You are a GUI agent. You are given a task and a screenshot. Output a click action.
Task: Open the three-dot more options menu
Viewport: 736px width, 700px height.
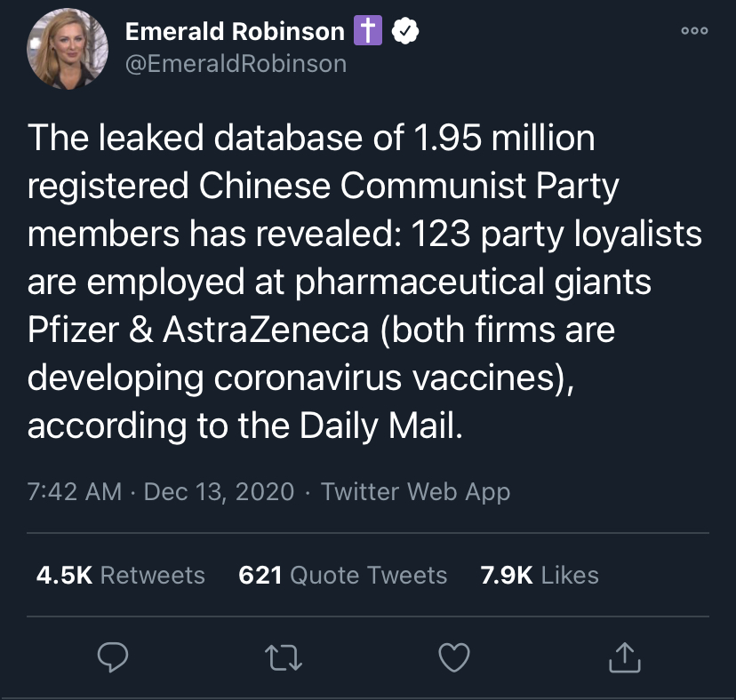tap(693, 30)
